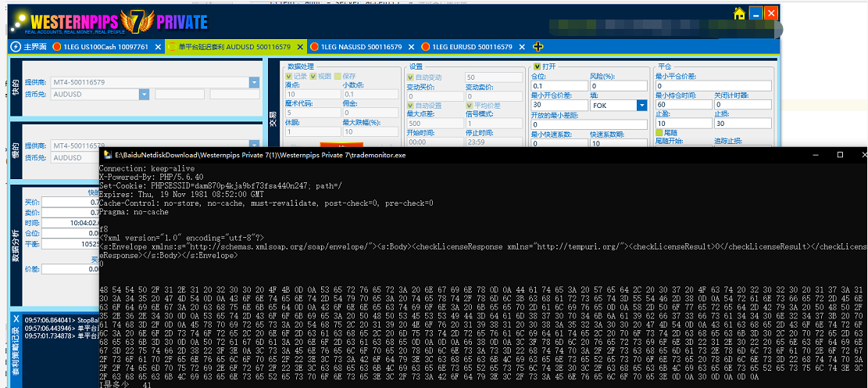Click the 停止时间 field showing 23:59

pyautogui.click(x=493, y=142)
